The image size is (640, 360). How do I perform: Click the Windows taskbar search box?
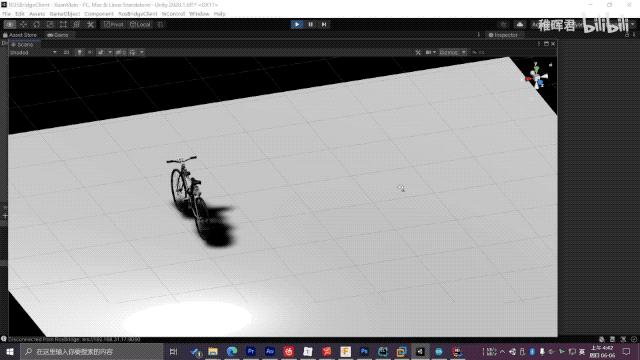point(91,351)
